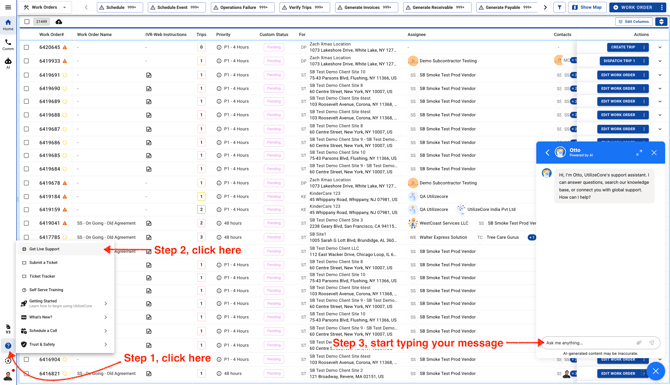Expand row details for work order 6419691

click(x=660, y=75)
